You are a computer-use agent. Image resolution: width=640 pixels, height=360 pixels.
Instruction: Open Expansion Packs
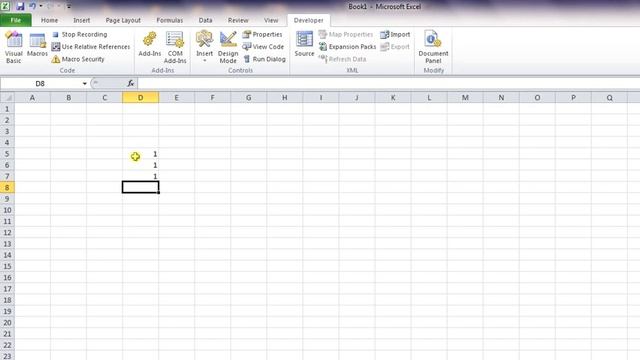tap(347, 47)
